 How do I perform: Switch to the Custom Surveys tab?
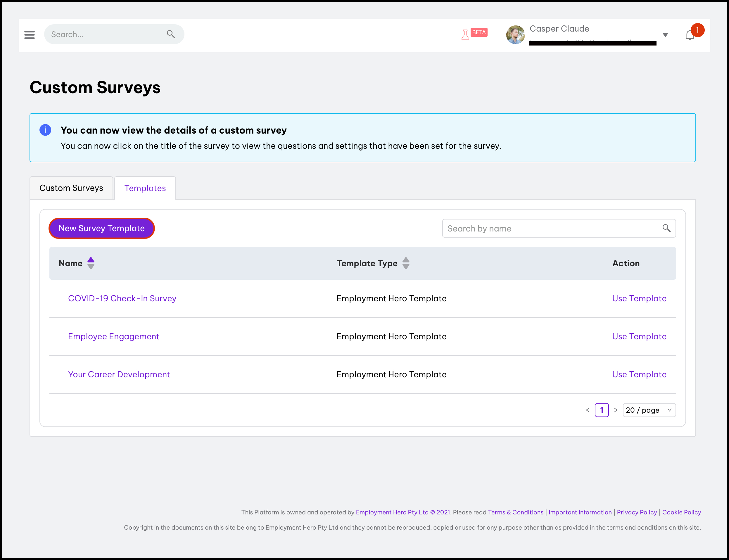[x=71, y=188]
